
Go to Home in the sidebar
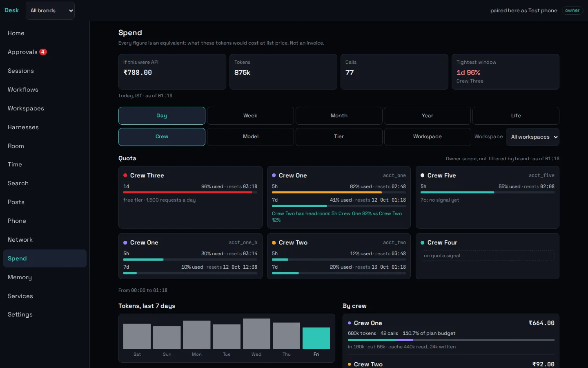pyautogui.click(x=45, y=33)
